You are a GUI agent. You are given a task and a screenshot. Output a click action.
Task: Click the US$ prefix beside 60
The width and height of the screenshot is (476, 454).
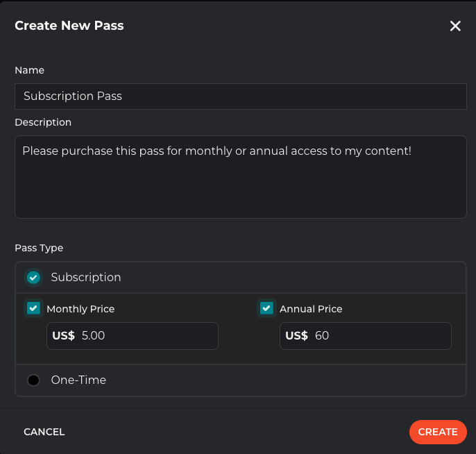click(x=296, y=336)
